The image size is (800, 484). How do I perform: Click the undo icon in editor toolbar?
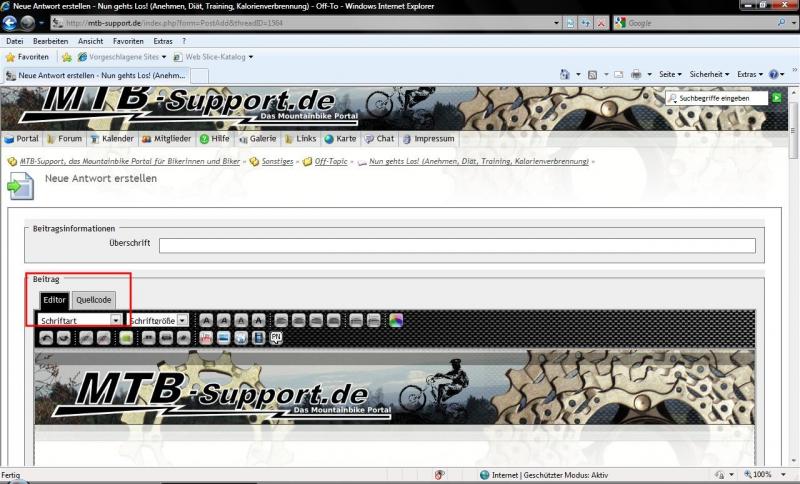[45, 339]
